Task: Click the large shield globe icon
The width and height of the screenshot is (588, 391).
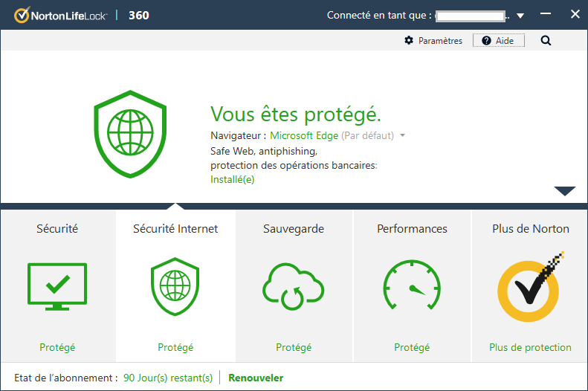Action: coord(130,135)
